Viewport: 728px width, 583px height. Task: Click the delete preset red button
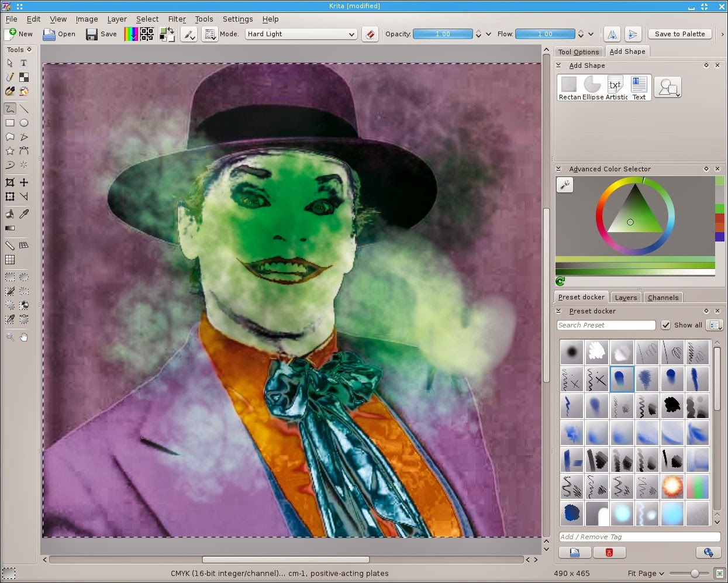pos(609,552)
